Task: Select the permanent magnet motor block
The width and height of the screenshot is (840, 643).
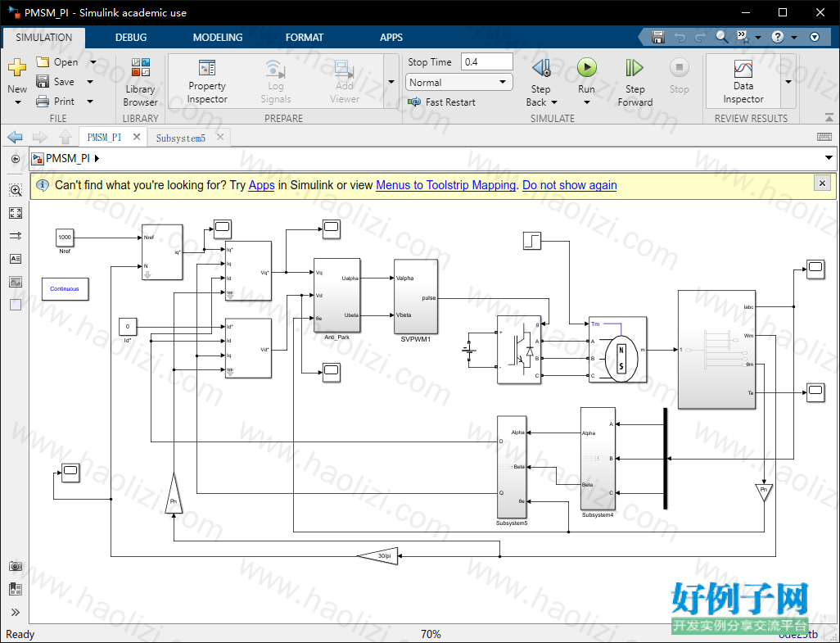Action: (x=617, y=350)
